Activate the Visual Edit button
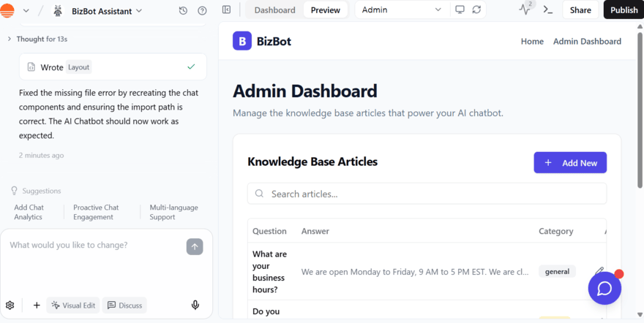The height and width of the screenshot is (323, 644). 73,305
